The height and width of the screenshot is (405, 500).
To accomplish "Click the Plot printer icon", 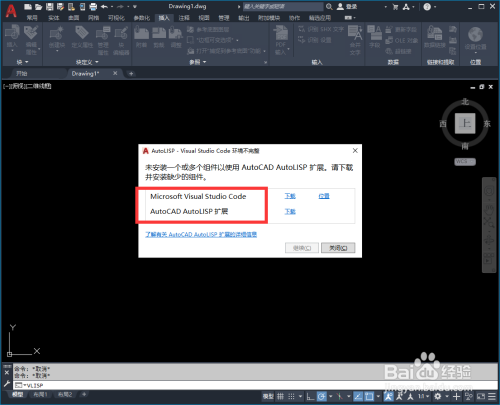I will 93,7.
